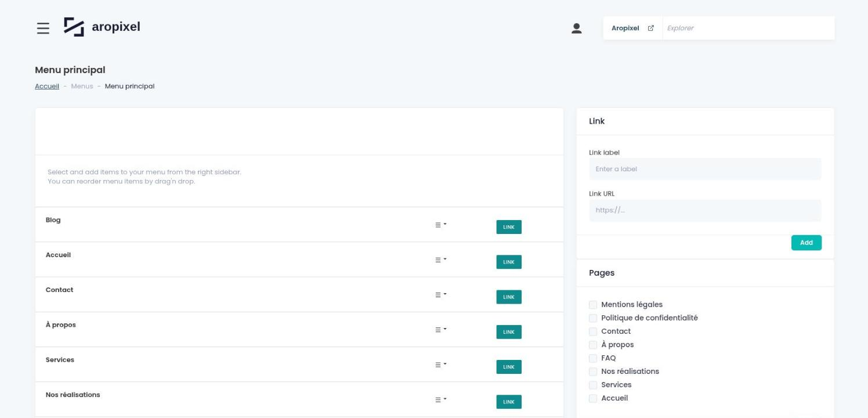The width and height of the screenshot is (868, 418).
Task: Select the Accueil menu item row
Action: tap(299, 260)
